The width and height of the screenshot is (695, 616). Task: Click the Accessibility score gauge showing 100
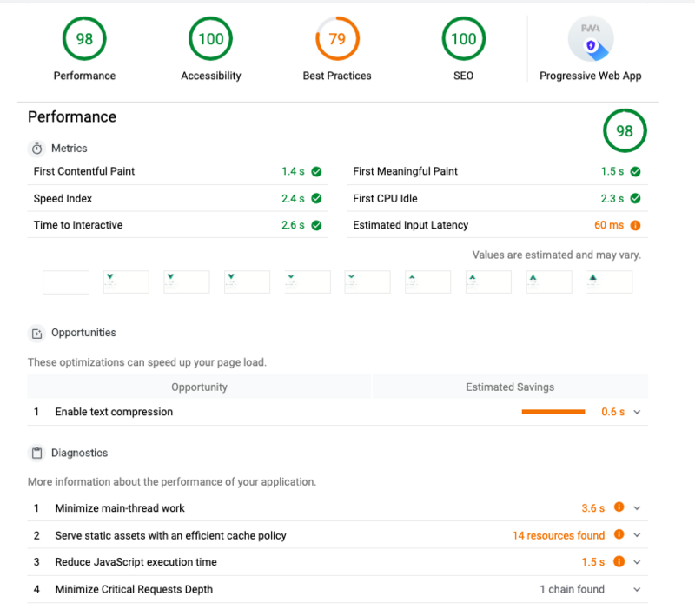[210, 38]
